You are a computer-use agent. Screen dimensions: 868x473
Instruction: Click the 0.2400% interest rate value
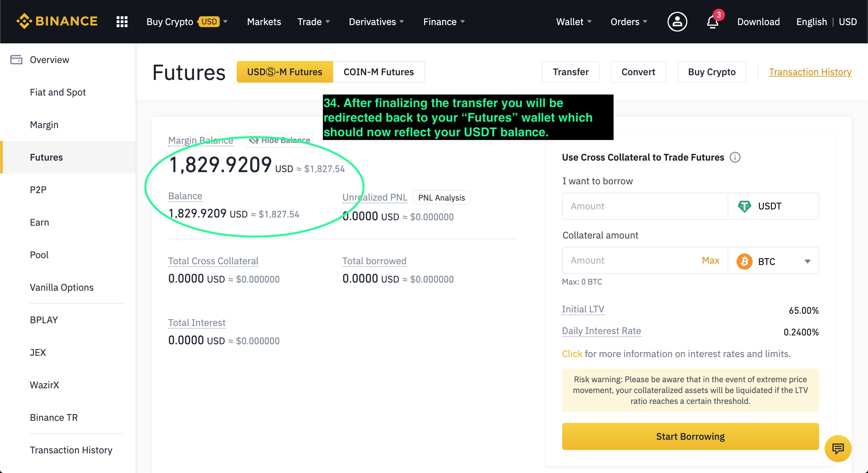click(x=801, y=332)
